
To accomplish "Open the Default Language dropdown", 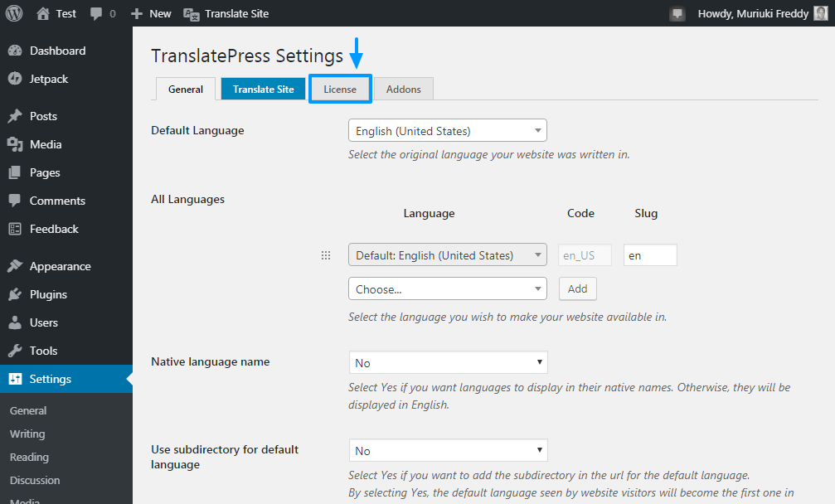I will (447, 130).
